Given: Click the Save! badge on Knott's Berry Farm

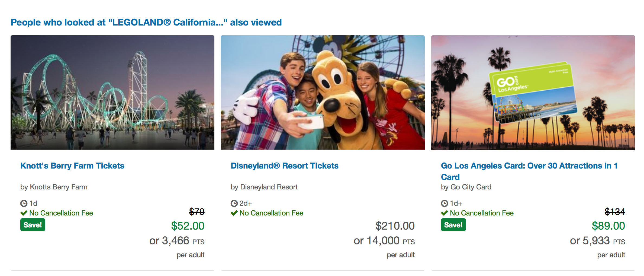Looking at the screenshot, I should pyautogui.click(x=33, y=225).
